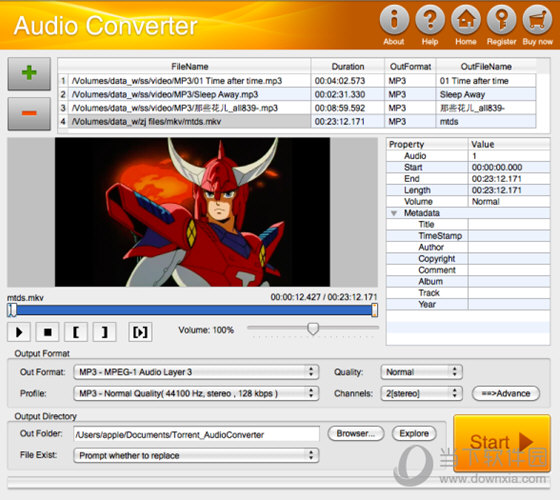Set end mark with right bracket button
Screen dimensions: 560x500
click(x=105, y=332)
